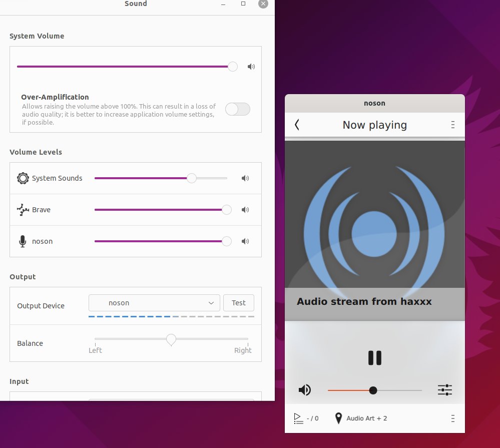Pause playback in noson player
500x448 pixels.
[375, 358]
